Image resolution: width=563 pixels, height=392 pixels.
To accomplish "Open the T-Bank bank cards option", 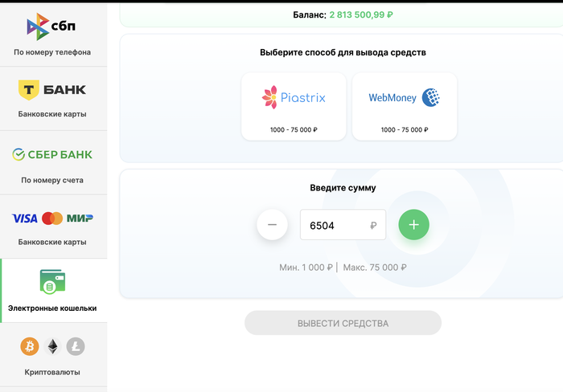I will coord(54,99).
